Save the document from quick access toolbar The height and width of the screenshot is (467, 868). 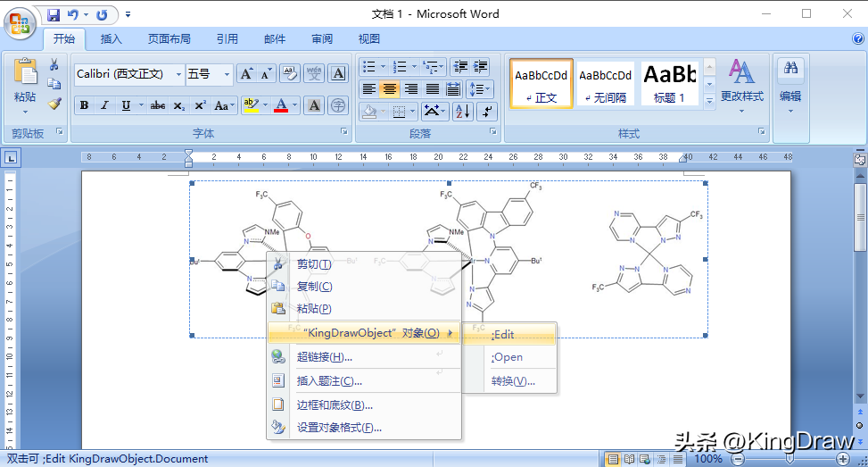[x=54, y=15]
